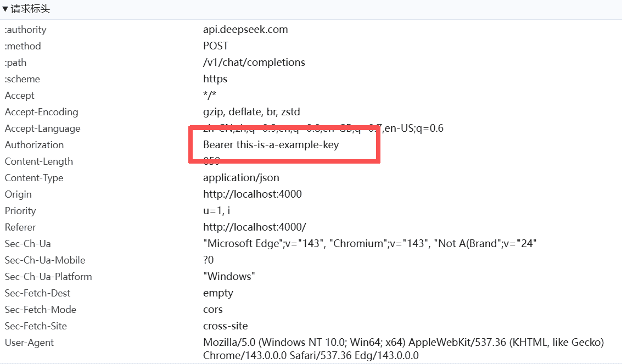Select the Bearer this-is-a-example-key value
The image size is (622, 364).
[271, 145]
